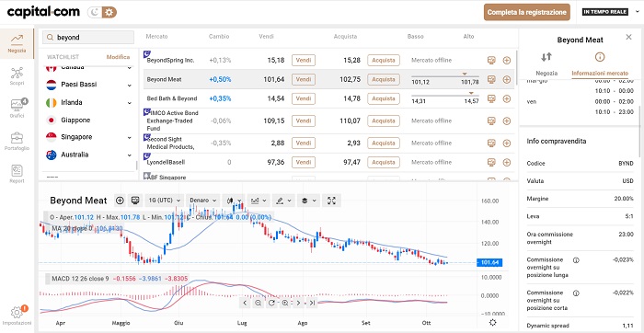The image size is (644, 333).
Task: Click Acquista for BeyondSpring Inc.
Action: pyautogui.click(x=384, y=61)
